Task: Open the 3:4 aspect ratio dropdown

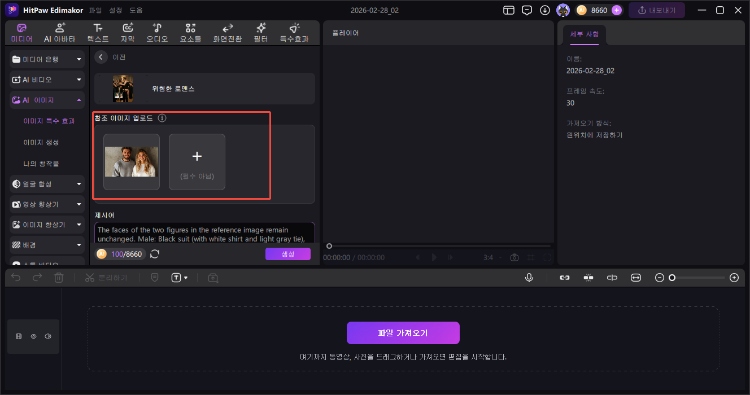Action: (x=492, y=257)
